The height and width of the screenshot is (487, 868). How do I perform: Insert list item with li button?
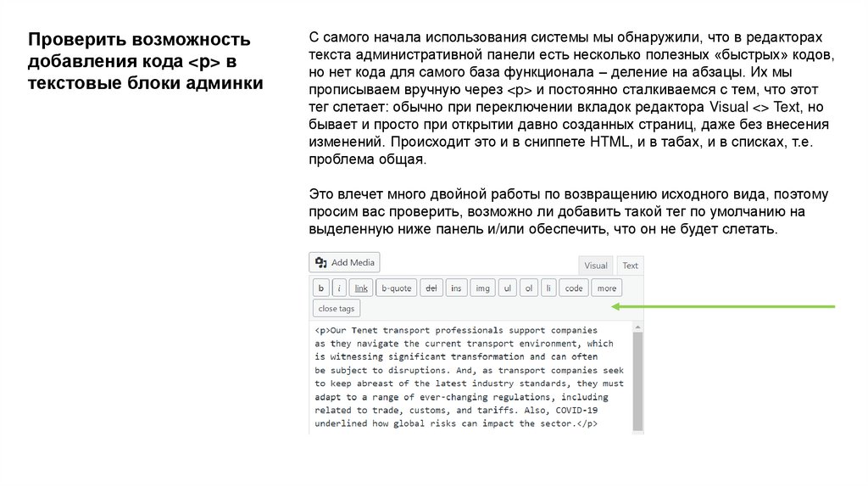548,288
